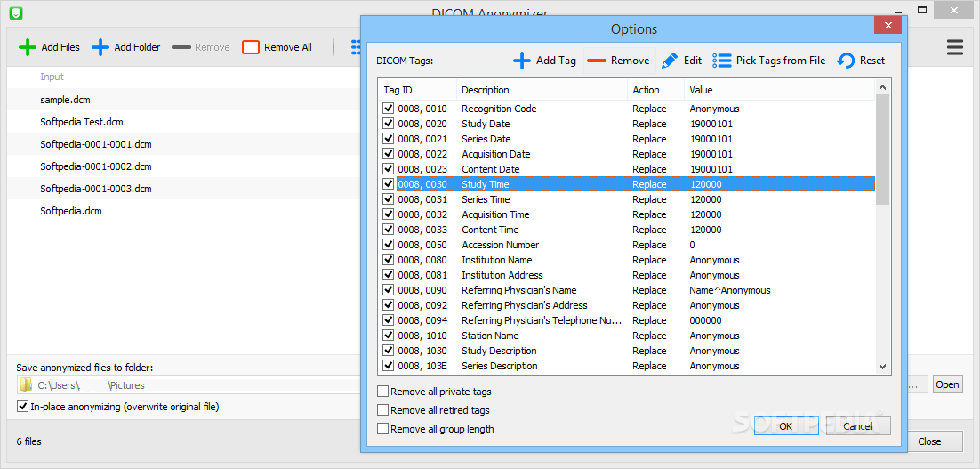Select the Series Time tag row

click(627, 199)
